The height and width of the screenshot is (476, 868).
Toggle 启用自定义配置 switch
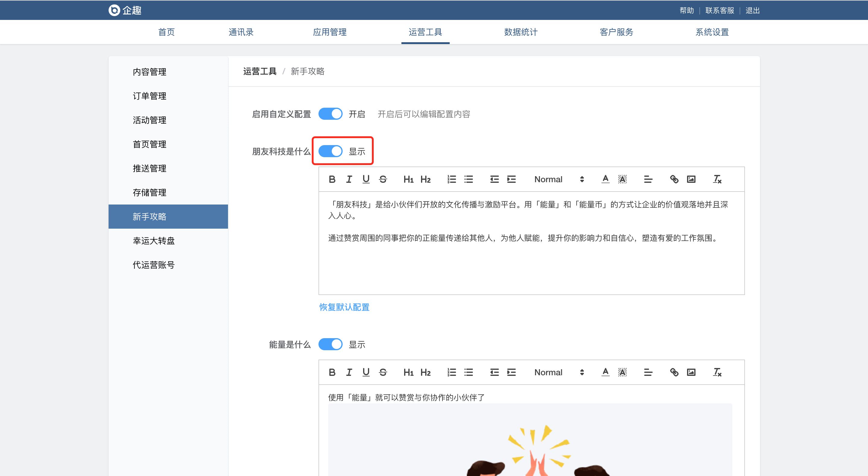330,114
